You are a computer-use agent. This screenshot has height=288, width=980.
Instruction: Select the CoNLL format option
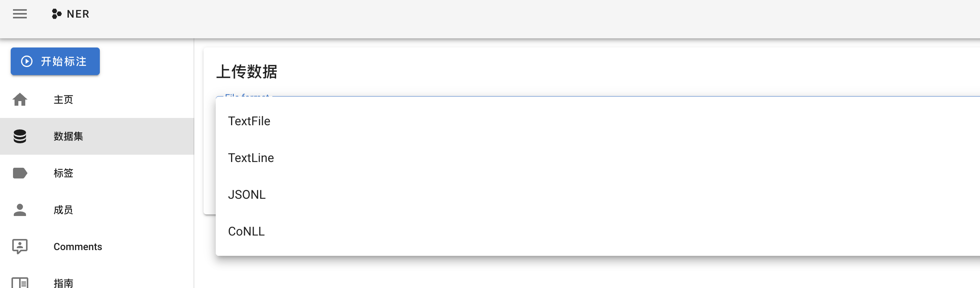(x=246, y=231)
